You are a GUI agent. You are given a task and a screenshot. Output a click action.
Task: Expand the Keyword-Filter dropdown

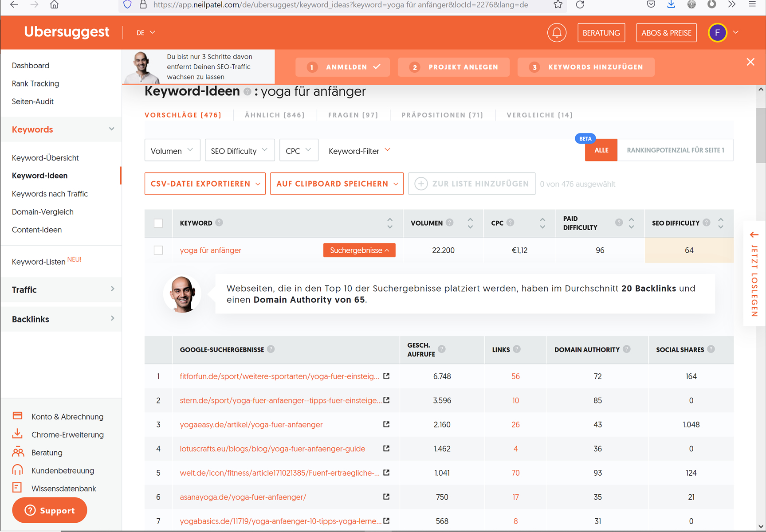click(x=360, y=151)
